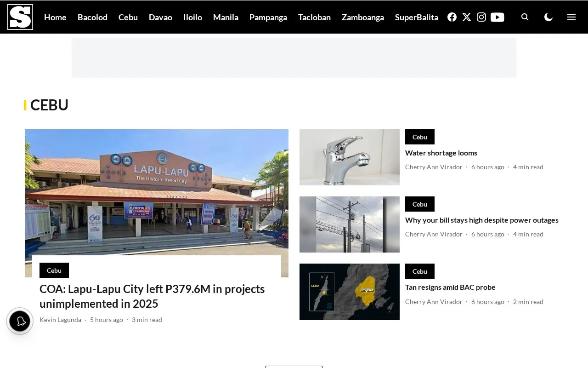Select Cebu in the top navigation bar

pyautogui.click(x=128, y=17)
